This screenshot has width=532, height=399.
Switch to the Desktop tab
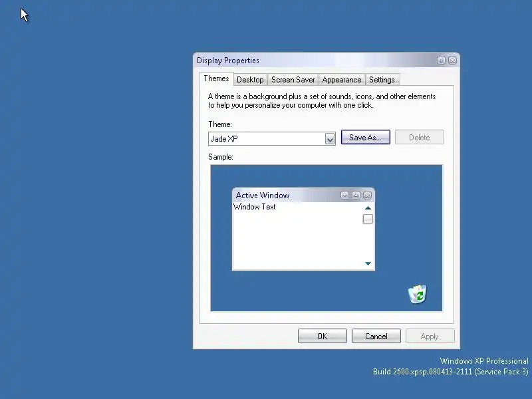click(250, 80)
